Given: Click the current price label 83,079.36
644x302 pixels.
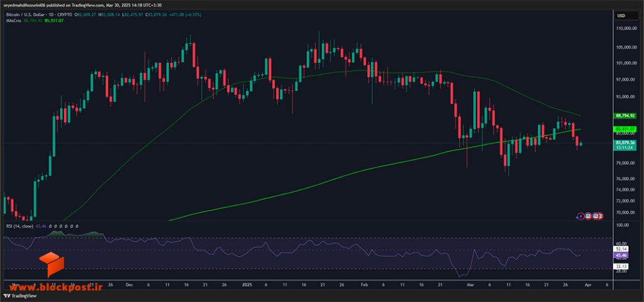Looking at the screenshot, I should [623, 143].
